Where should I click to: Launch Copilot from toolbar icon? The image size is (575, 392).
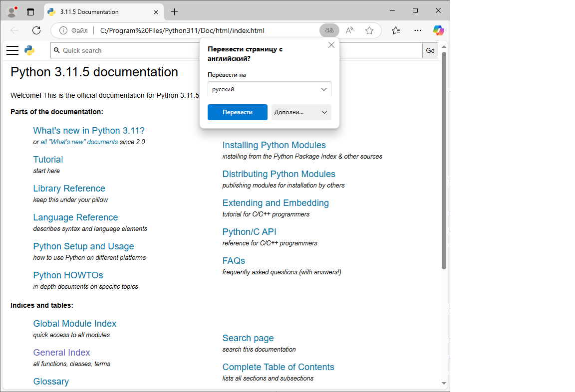tap(438, 30)
